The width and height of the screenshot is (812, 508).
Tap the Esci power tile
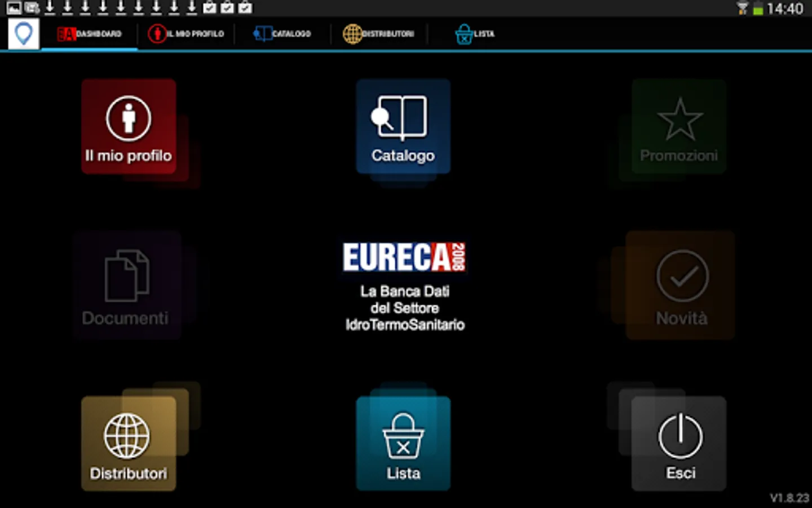[x=679, y=444]
